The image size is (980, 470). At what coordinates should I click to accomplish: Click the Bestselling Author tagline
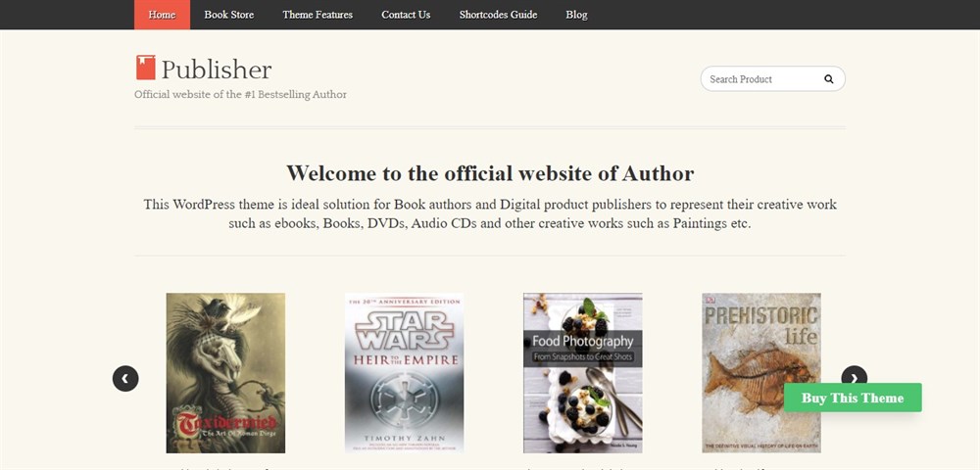click(x=241, y=95)
